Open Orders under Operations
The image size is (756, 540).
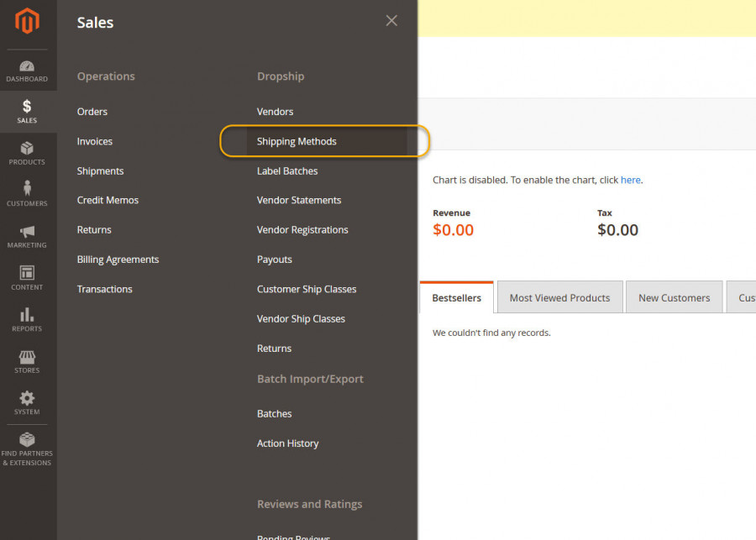92,112
